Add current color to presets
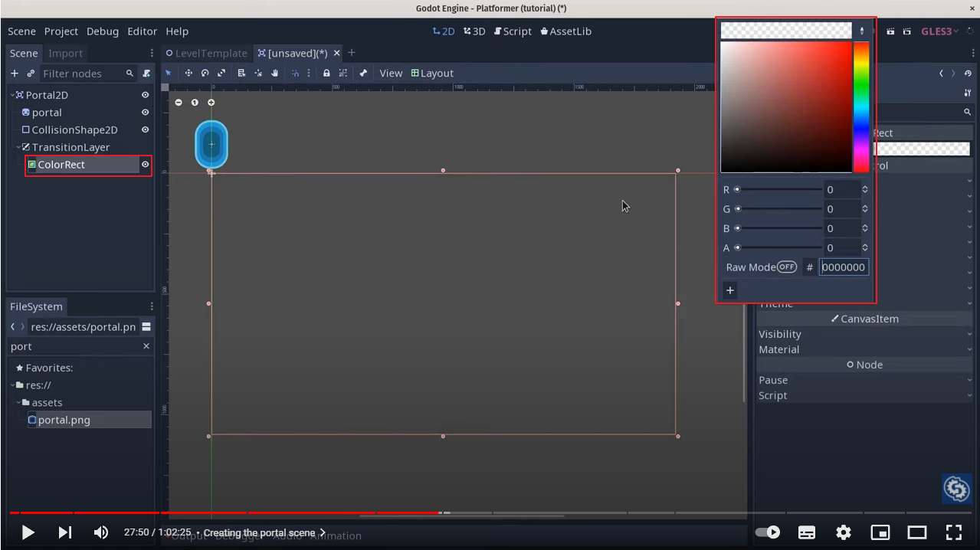Image resolution: width=980 pixels, height=550 pixels. point(730,290)
